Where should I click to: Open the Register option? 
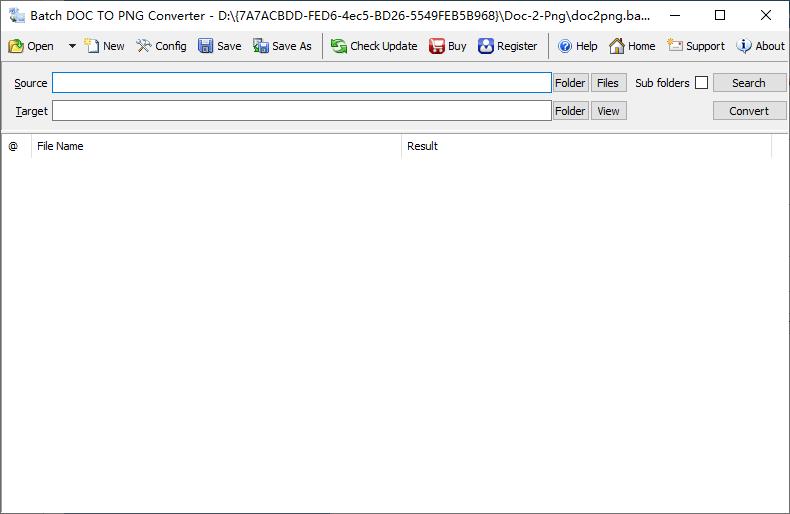coord(507,46)
